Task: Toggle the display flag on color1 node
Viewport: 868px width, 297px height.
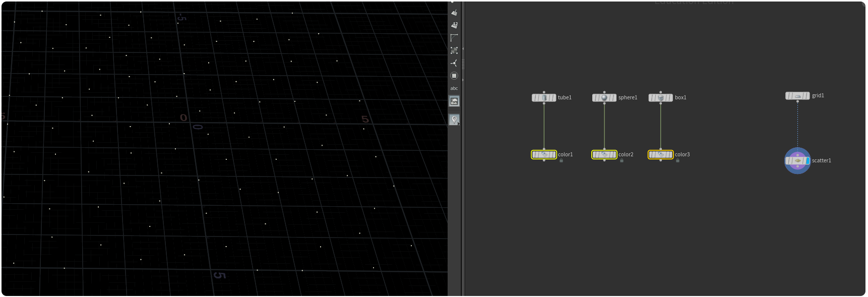Action: pyautogui.click(x=554, y=155)
